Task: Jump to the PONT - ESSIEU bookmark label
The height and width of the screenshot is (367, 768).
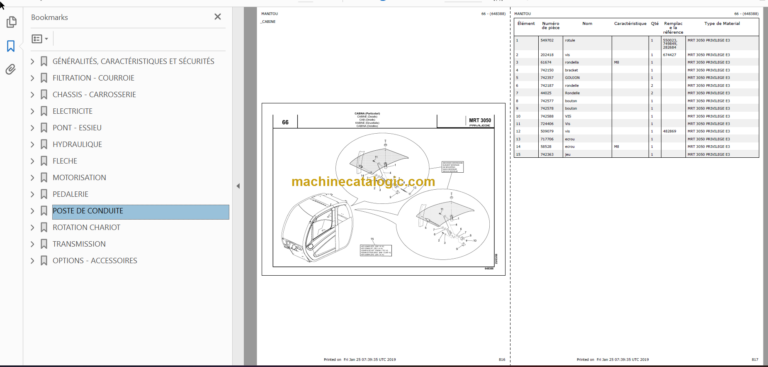Action: point(77,128)
